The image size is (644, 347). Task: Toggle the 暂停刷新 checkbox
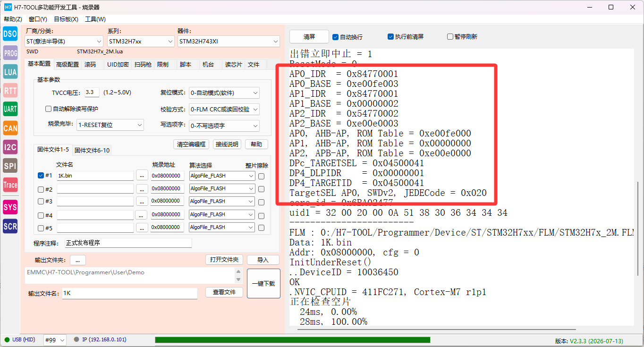[x=450, y=37]
